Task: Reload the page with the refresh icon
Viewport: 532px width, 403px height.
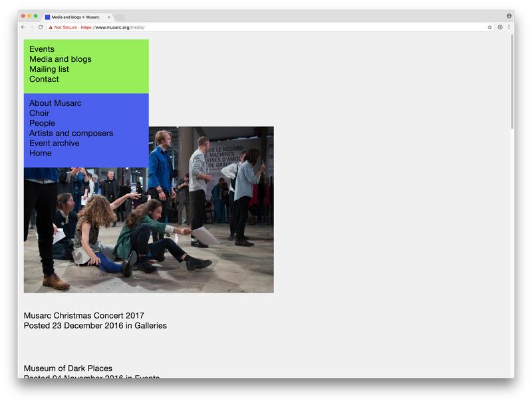Action: click(41, 27)
